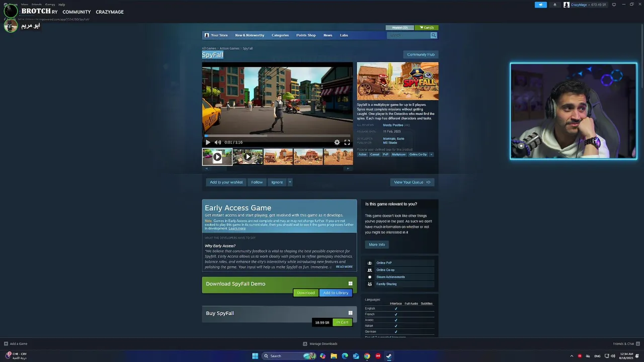Seek on the trailer progress bar
This screenshot has width=644, height=362.
coord(277,136)
